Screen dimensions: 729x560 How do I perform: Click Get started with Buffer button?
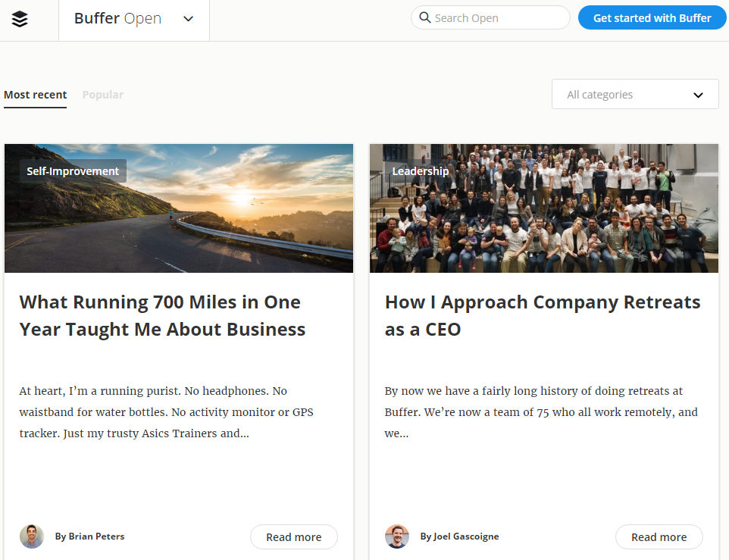click(652, 18)
